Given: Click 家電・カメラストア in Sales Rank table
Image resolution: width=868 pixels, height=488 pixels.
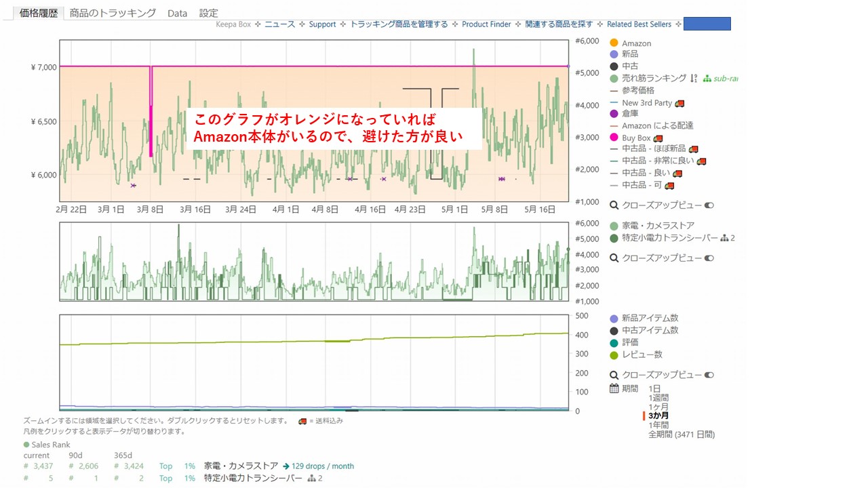Looking at the screenshot, I should (x=241, y=466).
